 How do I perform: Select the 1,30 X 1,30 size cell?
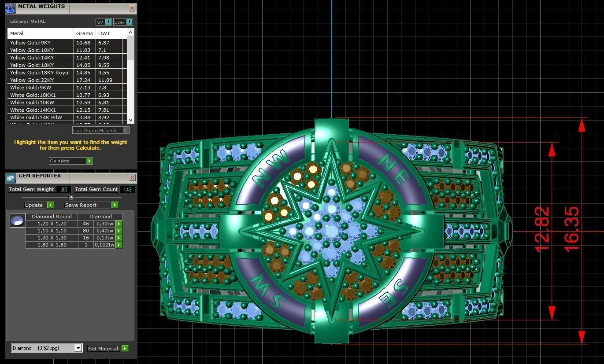(52, 238)
